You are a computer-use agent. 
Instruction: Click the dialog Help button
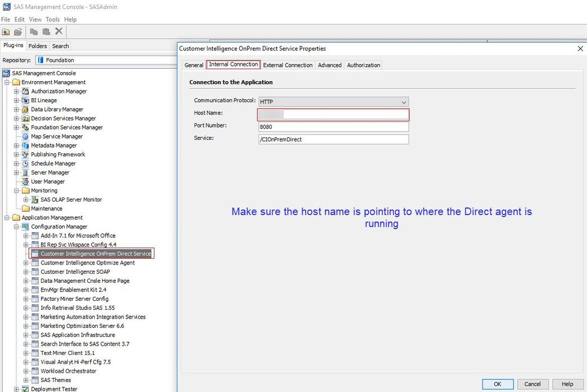point(568,384)
